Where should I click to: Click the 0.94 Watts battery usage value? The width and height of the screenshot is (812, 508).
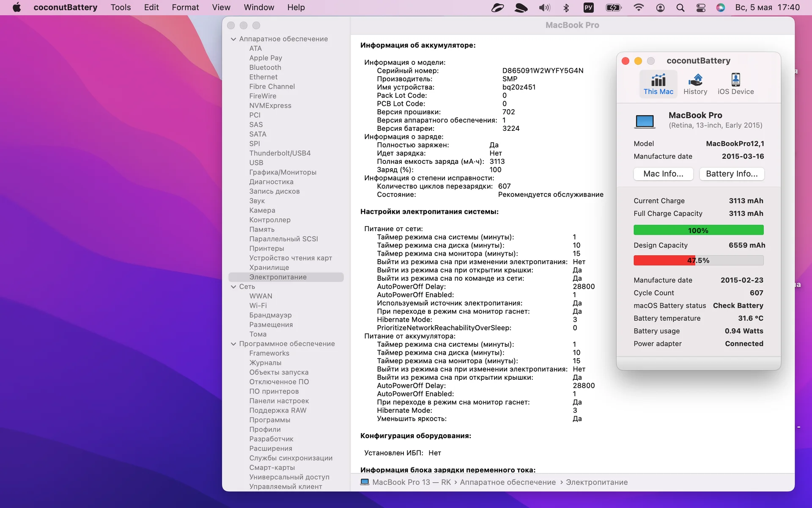[744, 331]
